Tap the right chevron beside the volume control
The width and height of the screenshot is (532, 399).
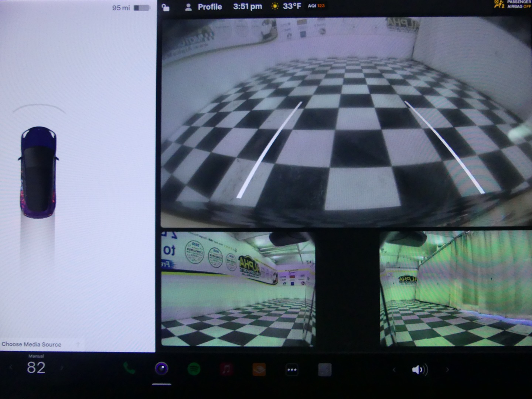[447, 369]
